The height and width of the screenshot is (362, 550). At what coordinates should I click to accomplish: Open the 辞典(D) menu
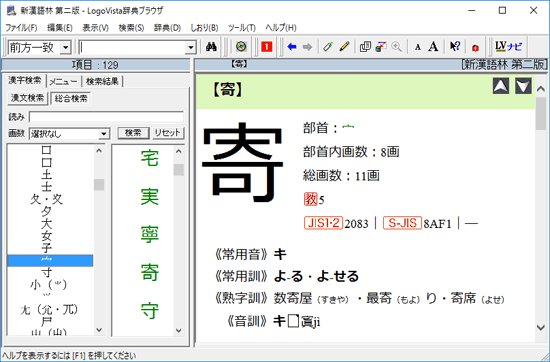[167, 28]
